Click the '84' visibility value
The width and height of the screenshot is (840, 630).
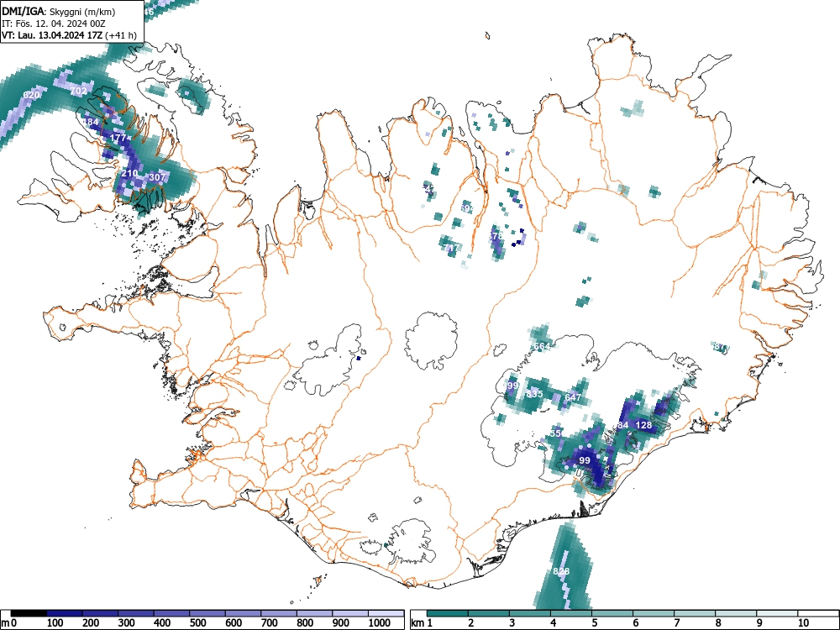coord(623,425)
